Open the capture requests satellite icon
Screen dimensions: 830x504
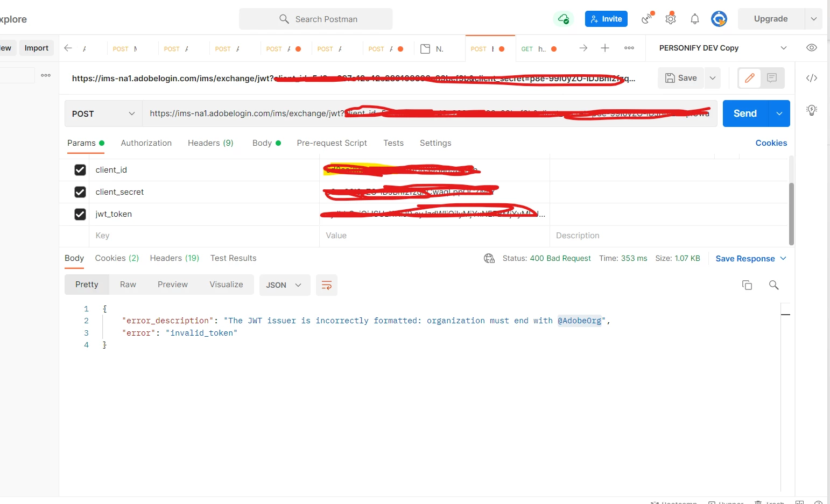point(648,19)
